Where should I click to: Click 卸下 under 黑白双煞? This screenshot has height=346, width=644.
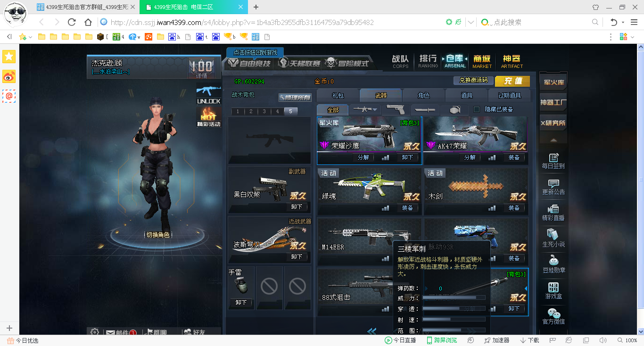[x=297, y=207]
